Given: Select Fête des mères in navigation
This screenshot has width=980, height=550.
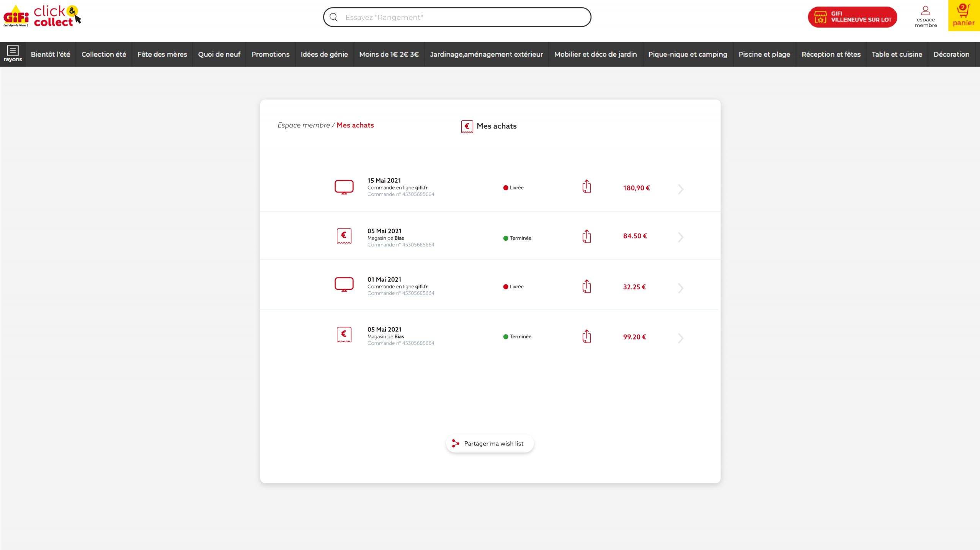Looking at the screenshot, I should point(162,54).
